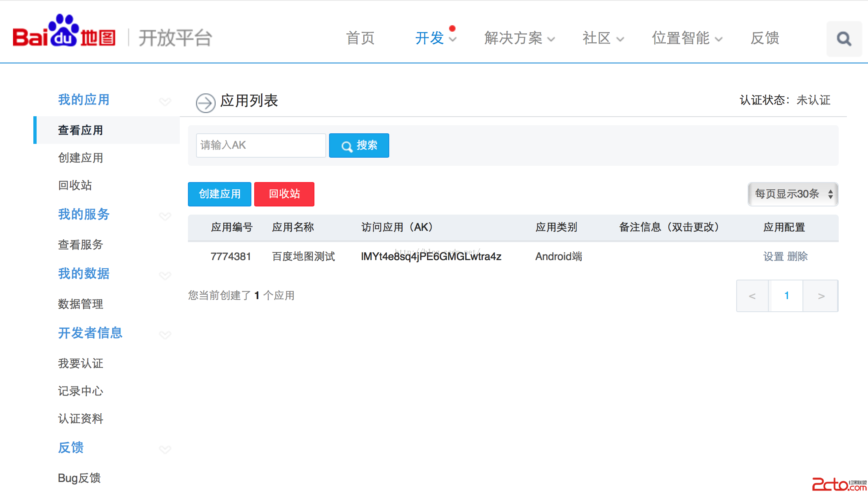Collapse the 我的应用 sidebar section chevron

165,101
